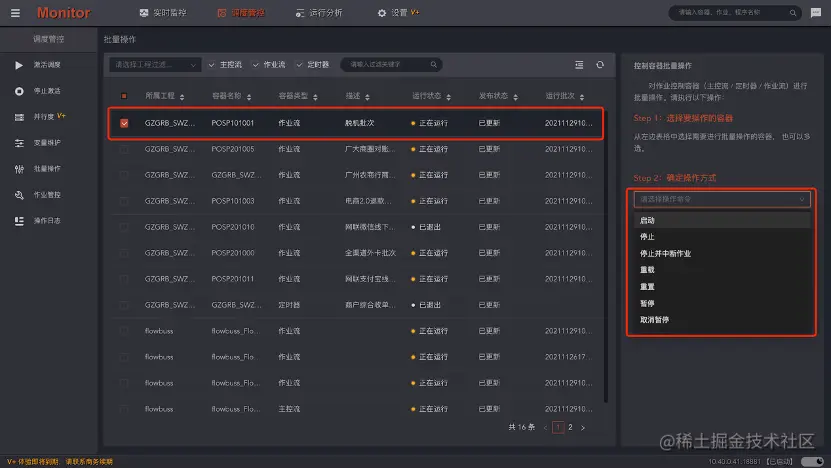The image size is (832, 468).
Task: Select the 批量操作 sidebar icon
Action: click(19, 169)
